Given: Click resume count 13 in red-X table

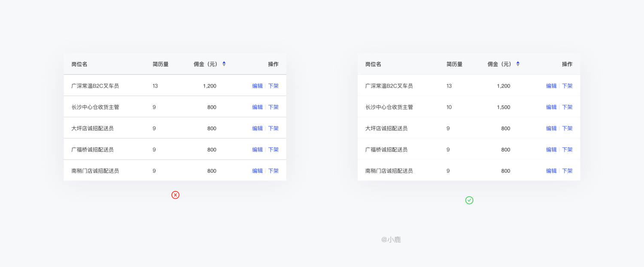Looking at the screenshot, I should pyautogui.click(x=155, y=86).
